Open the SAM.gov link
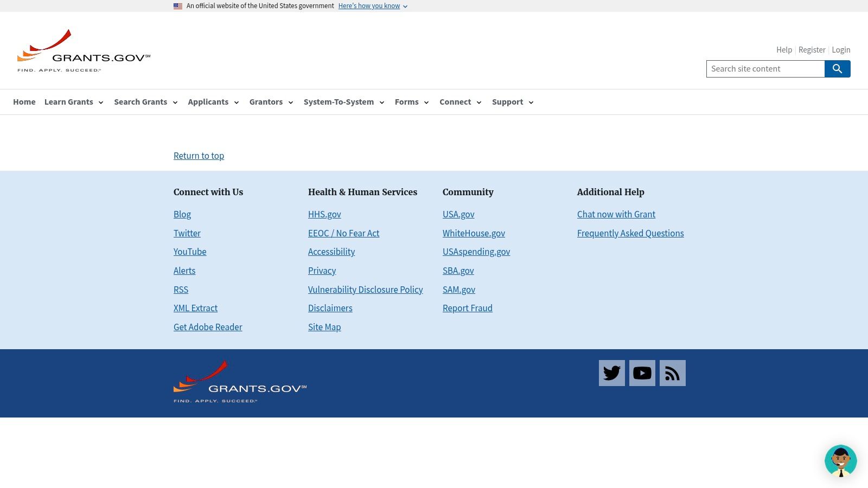 [x=459, y=290]
